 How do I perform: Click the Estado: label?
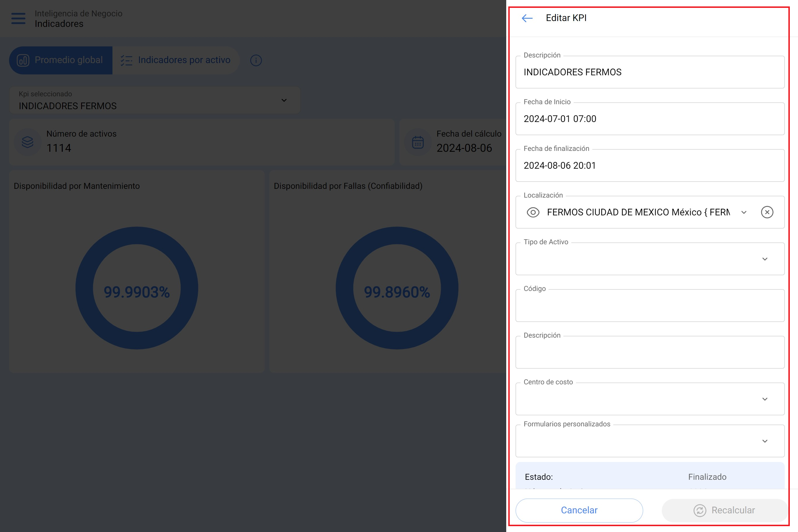539,477
